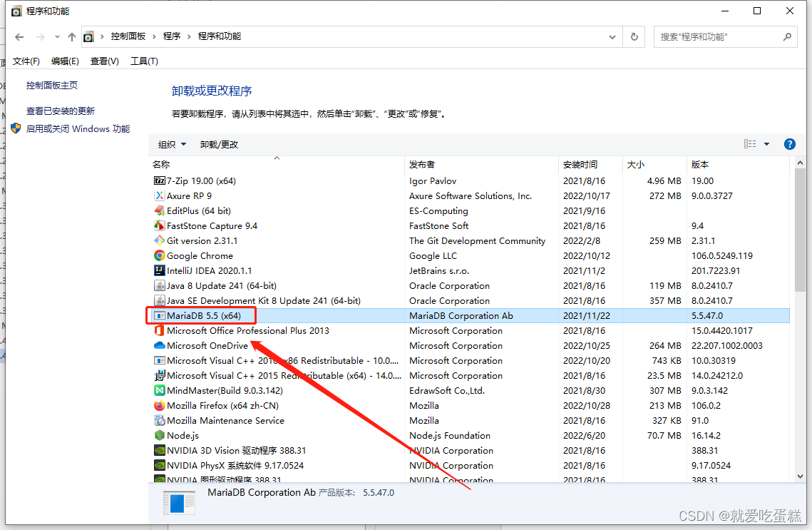Click the IntelliJ IDEA 2020.1.1 icon
The image size is (812, 530).
[x=160, y=270]
